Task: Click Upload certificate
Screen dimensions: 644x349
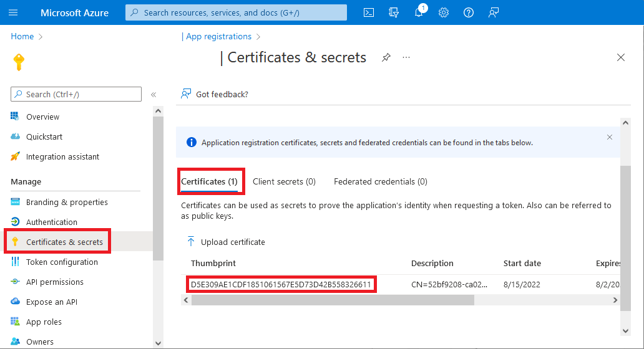Action: point(226,242)
